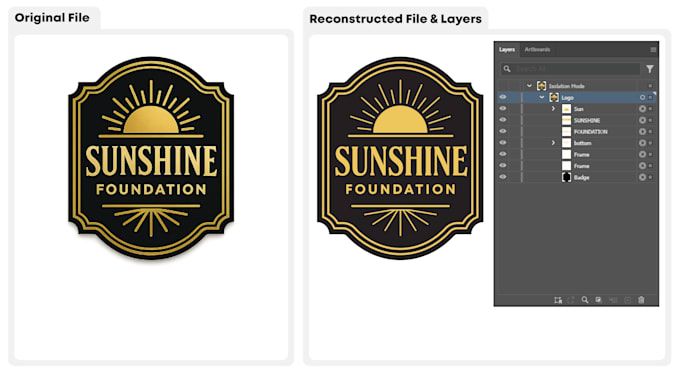Switch to the Artboards tab

(537, 49)
